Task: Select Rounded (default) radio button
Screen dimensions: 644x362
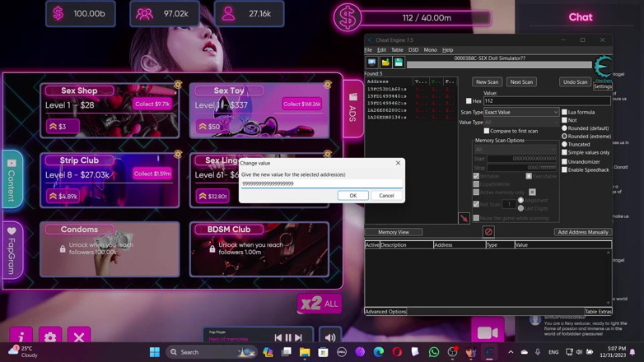Action: [x=564, y=128]
